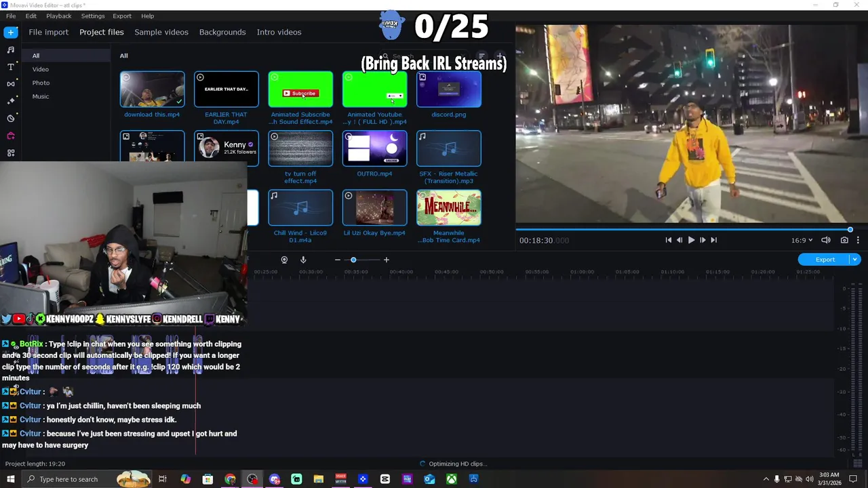Select the Meanwhile Time Card.mp4 clip
The image size is (868, 488).
point(449,207)
